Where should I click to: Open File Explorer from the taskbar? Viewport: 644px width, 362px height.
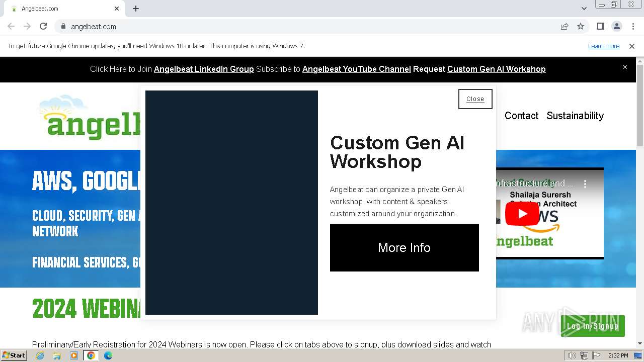tap(57, 355)
